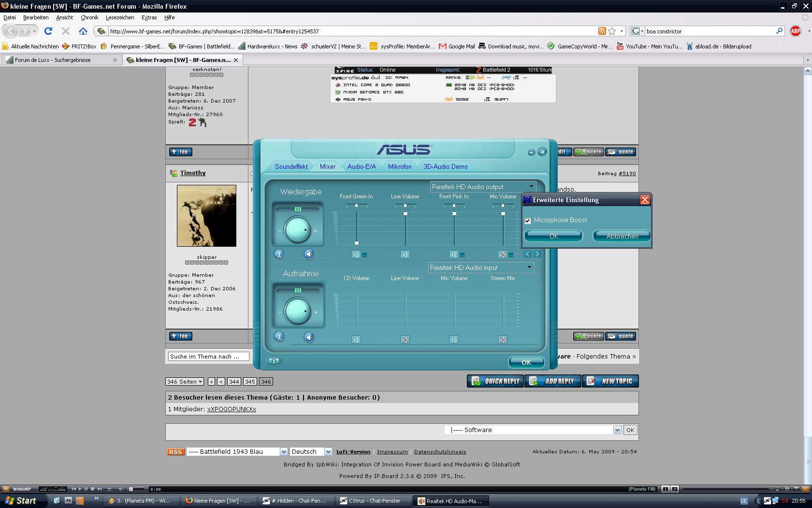Turn the Wiedergabe master volume knob
The width and height of the screenshot is (812, 508).
[297, 230]
